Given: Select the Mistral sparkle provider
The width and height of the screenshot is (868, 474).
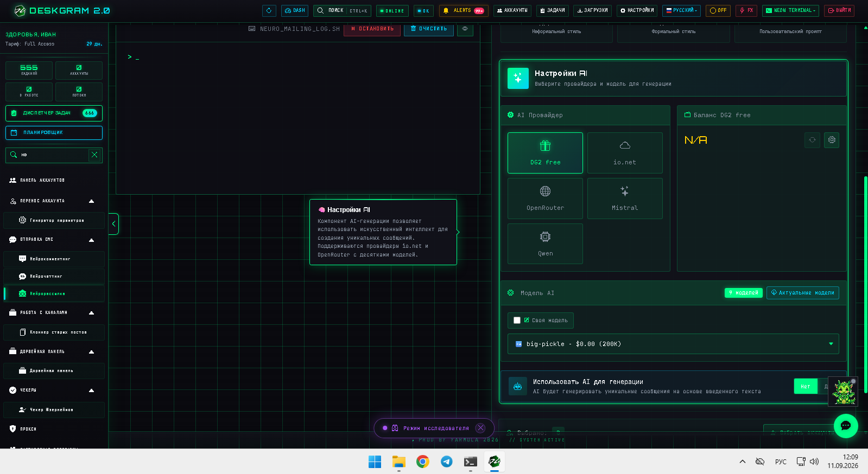Looking at the screenshot, I should 625,198.
